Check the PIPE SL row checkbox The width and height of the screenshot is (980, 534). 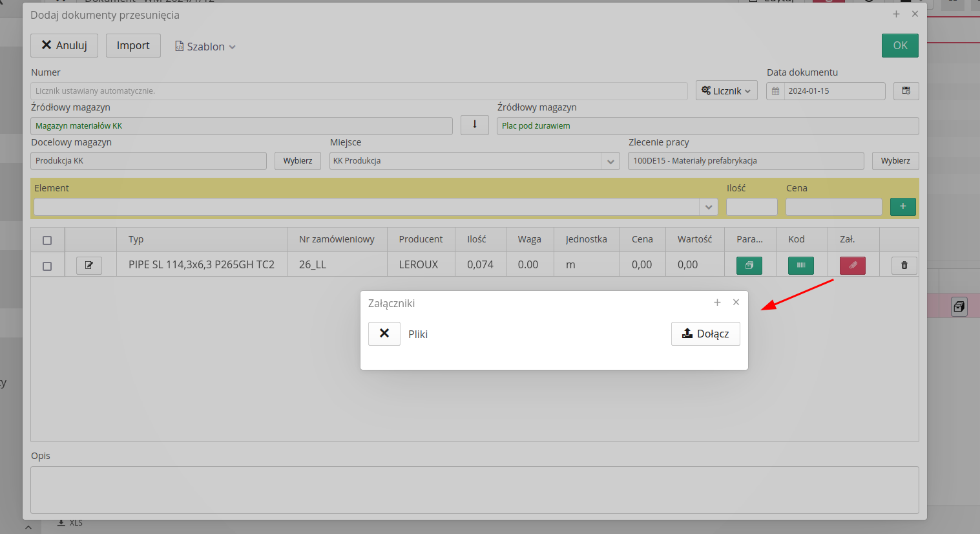pos(47,266)
